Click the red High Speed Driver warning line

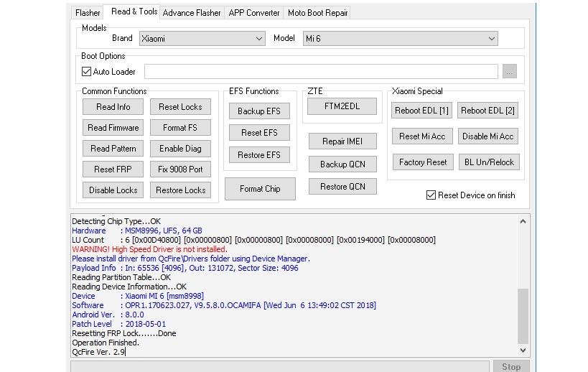pyautogui.click(x=149, y=249)
